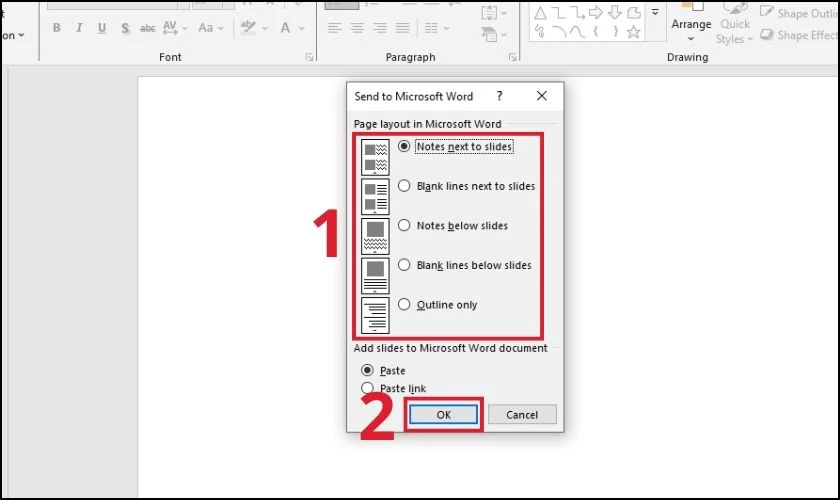Center text in Paragraph group
The height and width of the screenshot is (500, 840).
coord(357,28)
